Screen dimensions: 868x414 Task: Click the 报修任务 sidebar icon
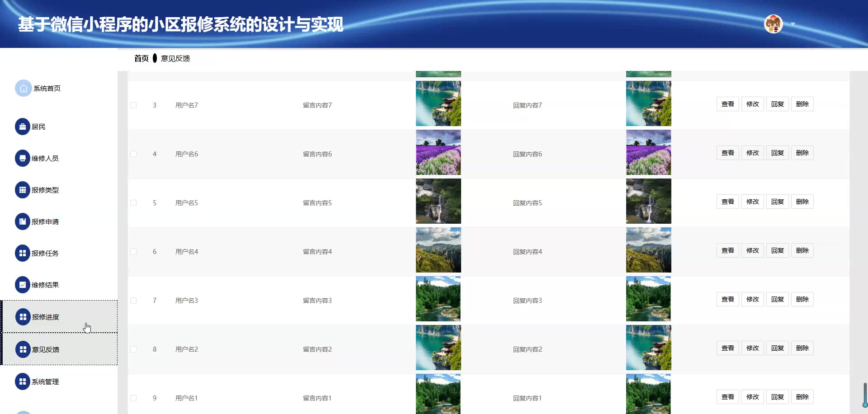23,253
